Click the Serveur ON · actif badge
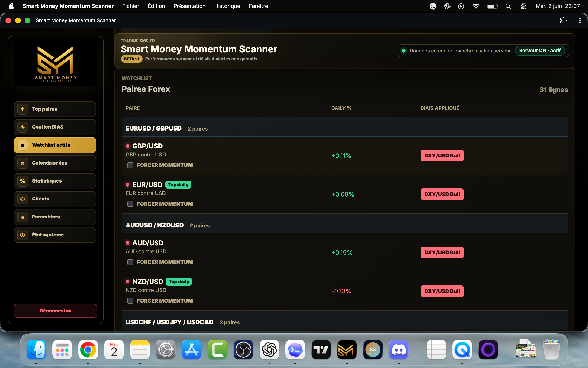Image resolution: width=588 pixels, height=368 pixels. [540, 51]
